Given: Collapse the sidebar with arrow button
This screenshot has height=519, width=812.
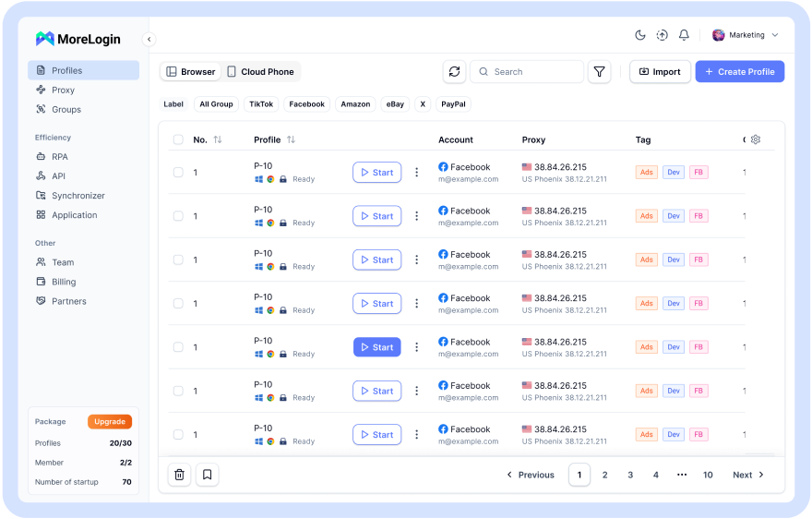Looking at the screenshot, I should coord(149,39).
